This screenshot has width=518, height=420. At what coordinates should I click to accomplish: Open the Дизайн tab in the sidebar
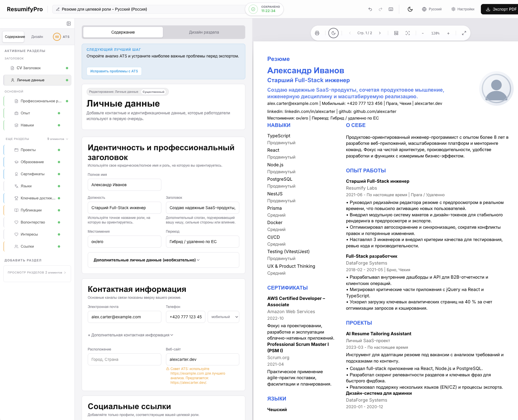(x=38, y=37)
